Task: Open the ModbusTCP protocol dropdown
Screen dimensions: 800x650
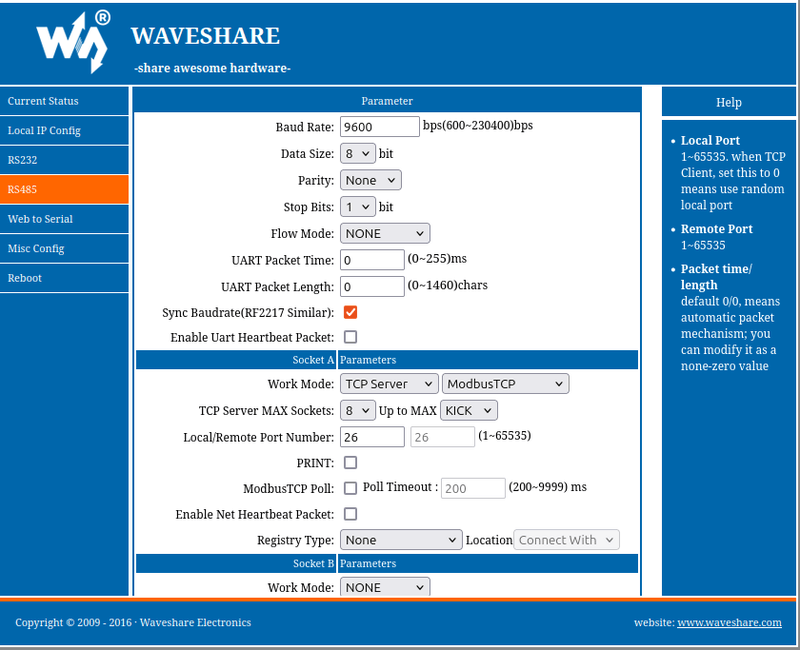Action: pos(505,384)
